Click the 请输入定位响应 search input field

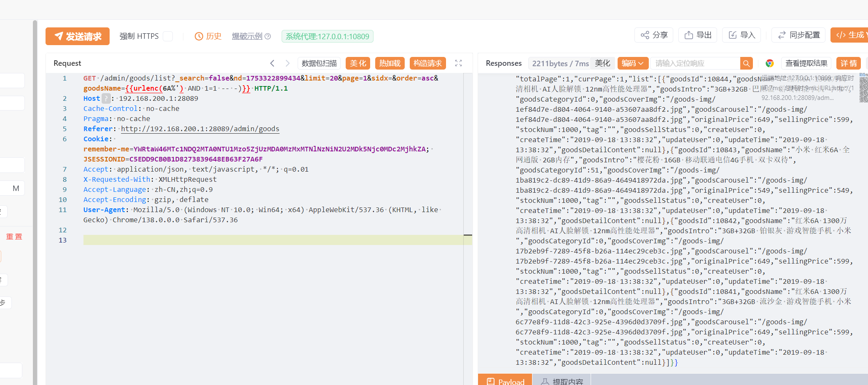[695, 63]
